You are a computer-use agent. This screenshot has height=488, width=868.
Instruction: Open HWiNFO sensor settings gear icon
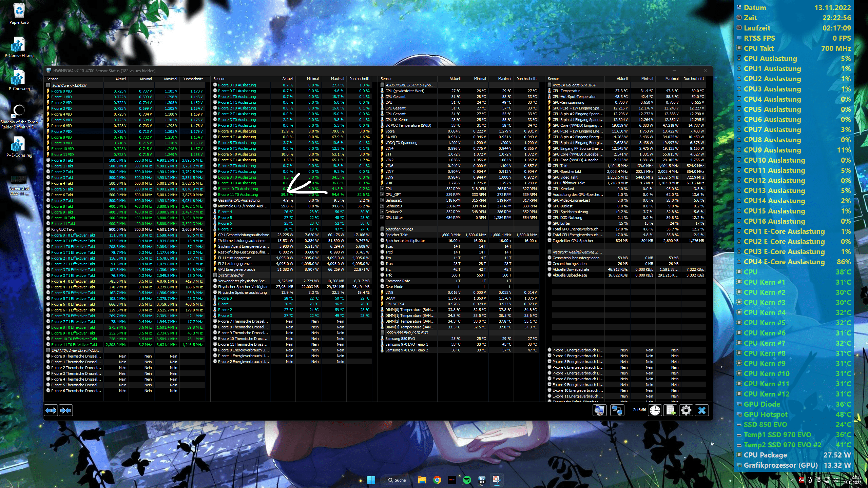(686, 410)
